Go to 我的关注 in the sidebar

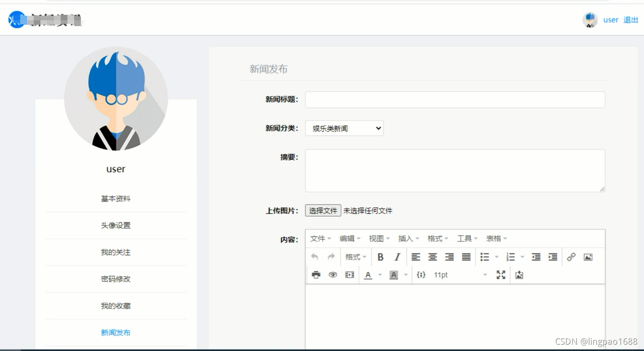(116, 252)
